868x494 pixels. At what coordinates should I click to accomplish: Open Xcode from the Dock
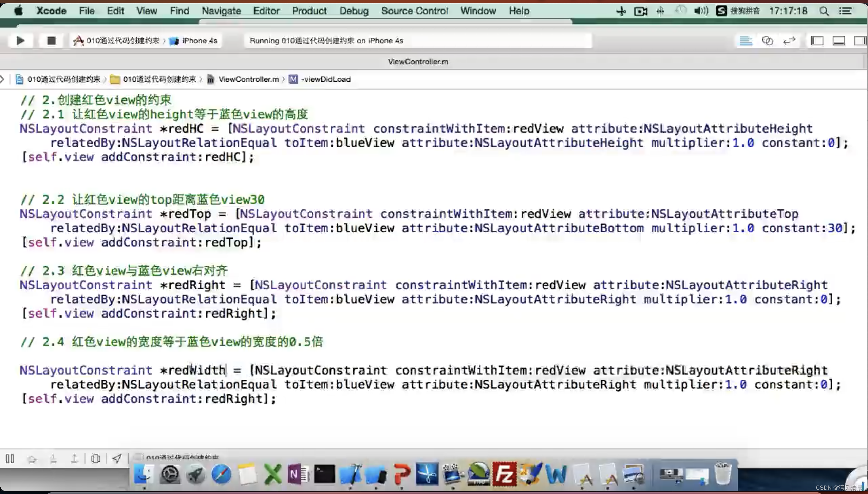[x=350, y=474]
